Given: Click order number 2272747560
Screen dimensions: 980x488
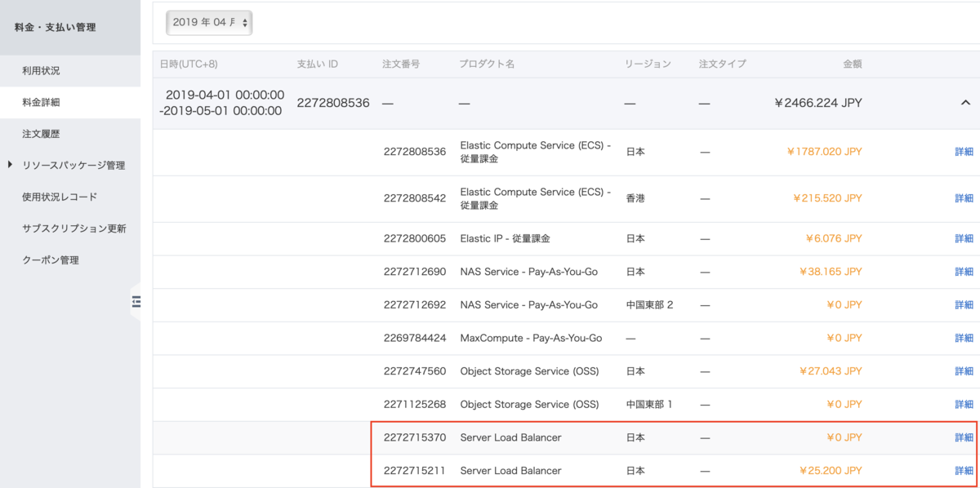Looking at the screenshot, I should pos(415,371).
